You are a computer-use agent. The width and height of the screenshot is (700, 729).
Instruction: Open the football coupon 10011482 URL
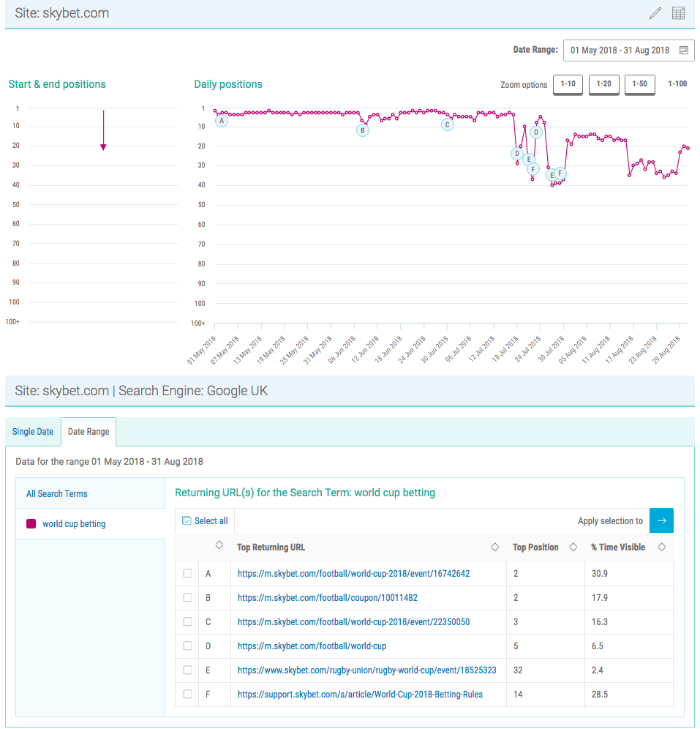point(328,598)
